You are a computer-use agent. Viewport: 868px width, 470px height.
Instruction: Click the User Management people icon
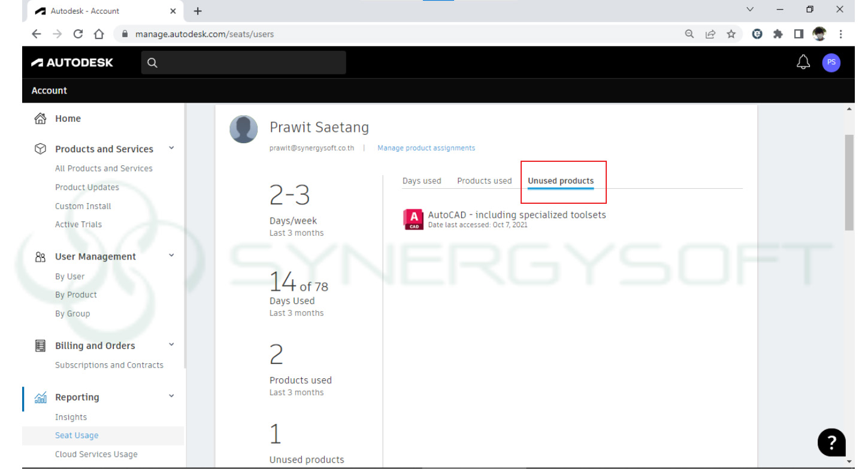[x=40, y=256]
